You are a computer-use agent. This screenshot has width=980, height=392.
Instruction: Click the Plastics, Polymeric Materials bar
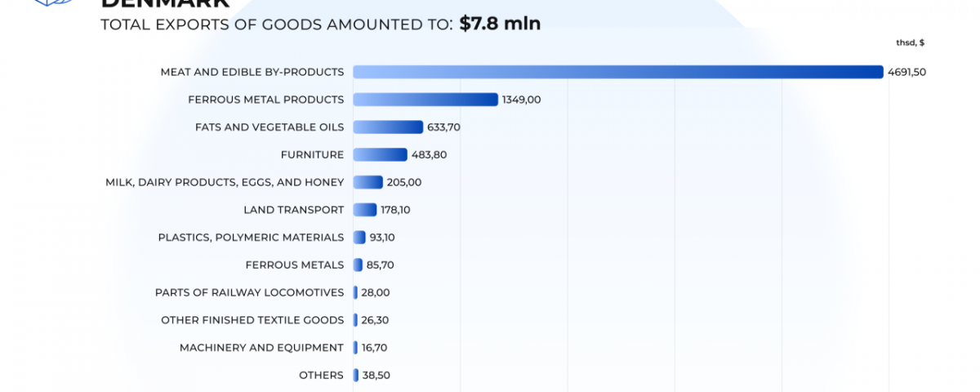click(359, 238)
